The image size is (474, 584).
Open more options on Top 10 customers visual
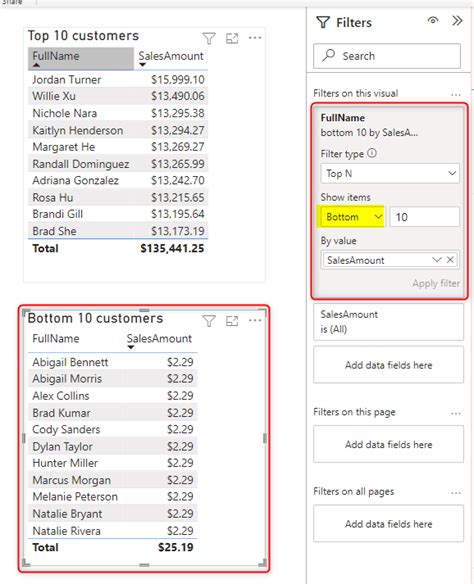coord(255,38)
